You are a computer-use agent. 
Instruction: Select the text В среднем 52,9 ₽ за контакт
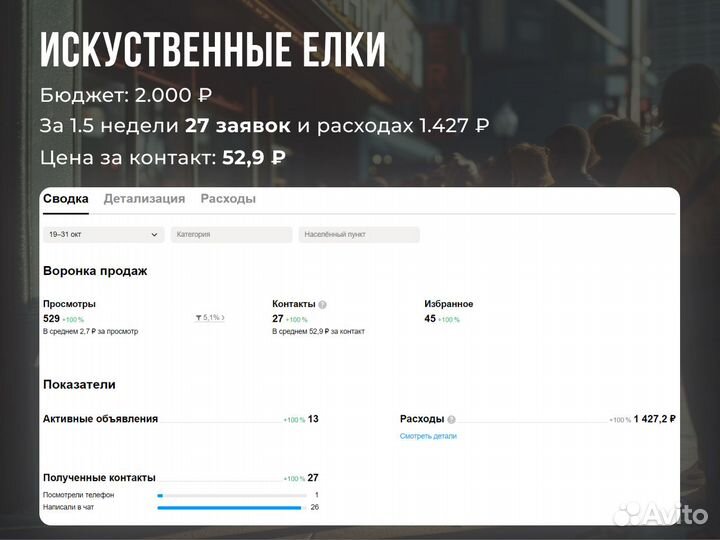point(318,331)
